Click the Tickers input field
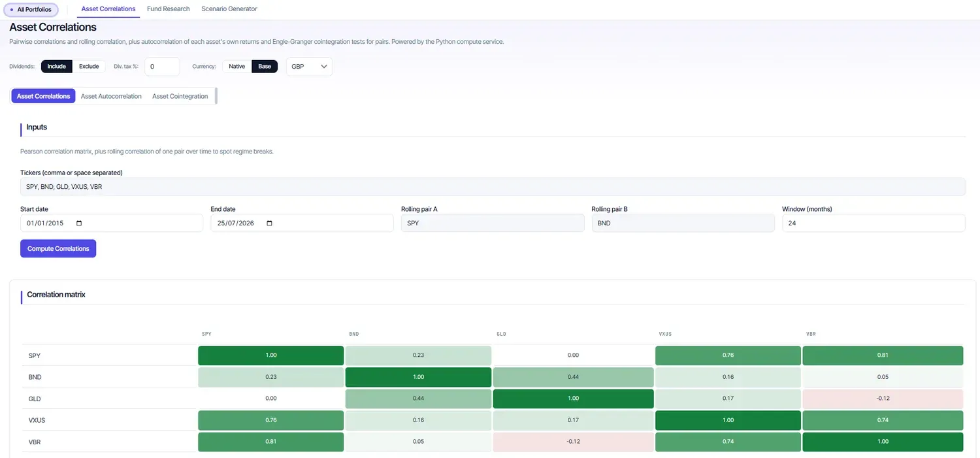 pos(493,187)
